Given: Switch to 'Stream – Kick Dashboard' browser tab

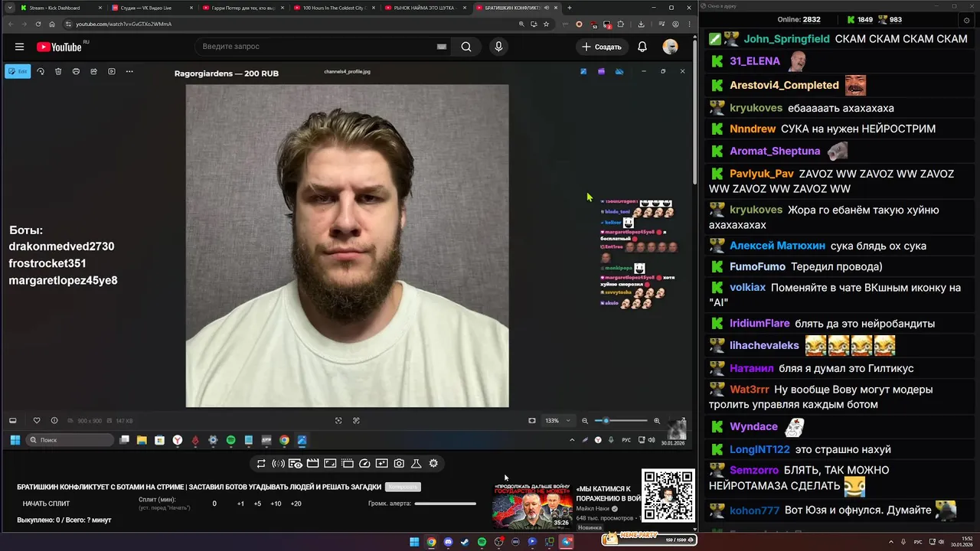Looking at the screenshot, I should [x=60, y=8].
